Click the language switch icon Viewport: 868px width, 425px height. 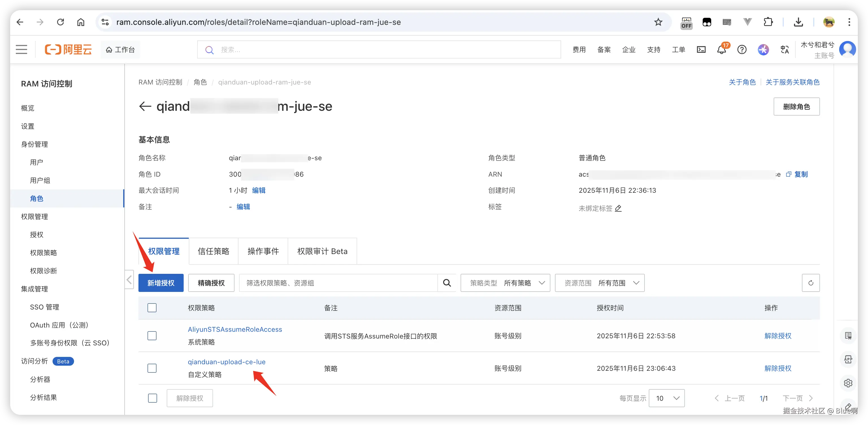coord(784,50)
